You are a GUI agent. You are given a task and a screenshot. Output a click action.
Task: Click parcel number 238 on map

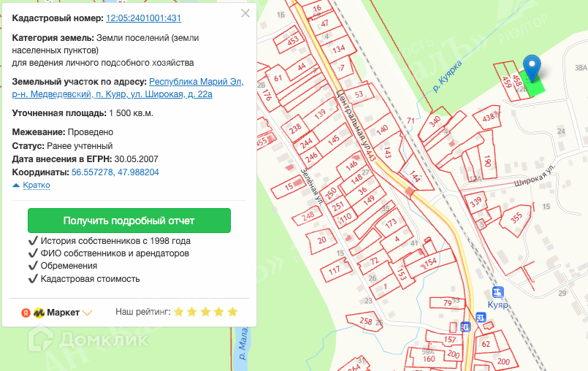pos(296,129)
